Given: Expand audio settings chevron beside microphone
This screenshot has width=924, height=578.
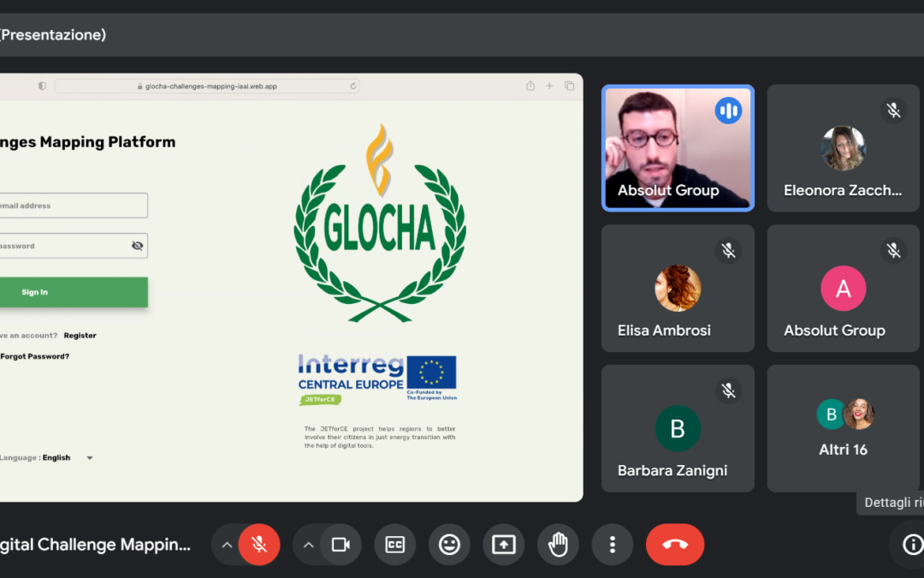Looking at the screenshot, I should point(226,545).
